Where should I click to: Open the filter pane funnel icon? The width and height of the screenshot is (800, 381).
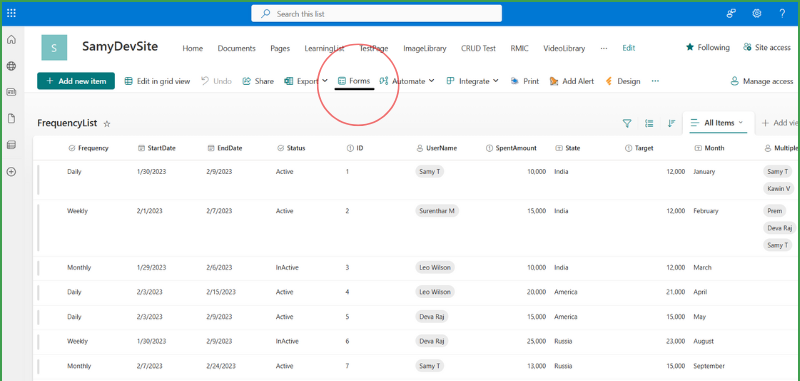(627, 123)
